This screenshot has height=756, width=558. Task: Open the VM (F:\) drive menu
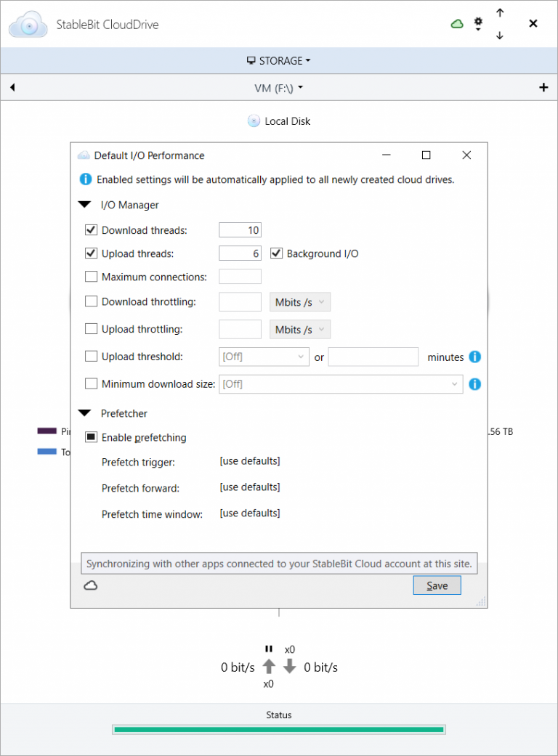click(279, 88)
